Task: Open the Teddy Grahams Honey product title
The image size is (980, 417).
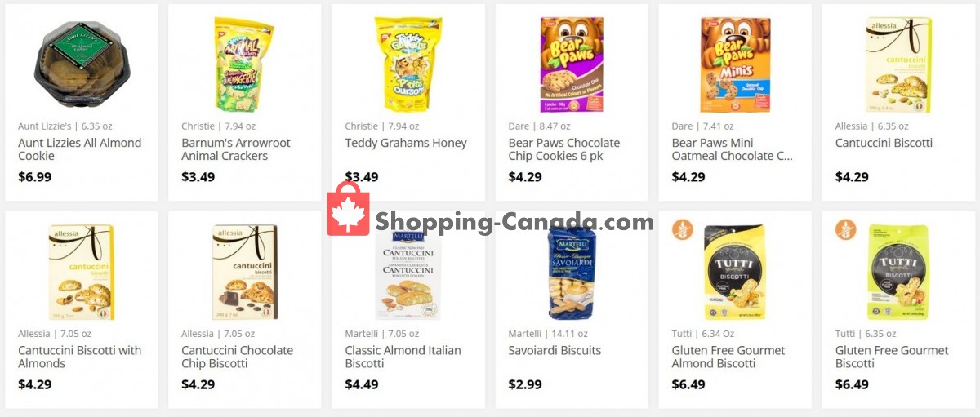Action: tap(406, 143)
